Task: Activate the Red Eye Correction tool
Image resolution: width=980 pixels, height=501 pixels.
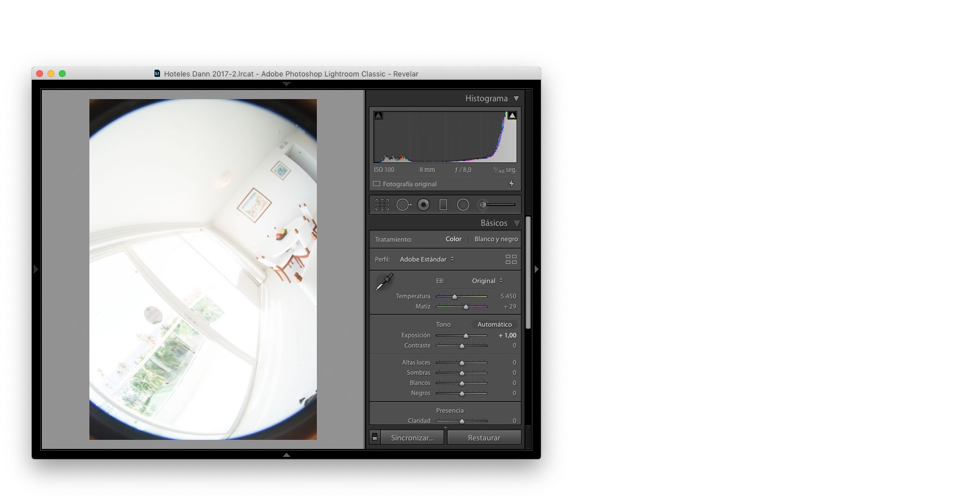Action: [x=423, y=205]
